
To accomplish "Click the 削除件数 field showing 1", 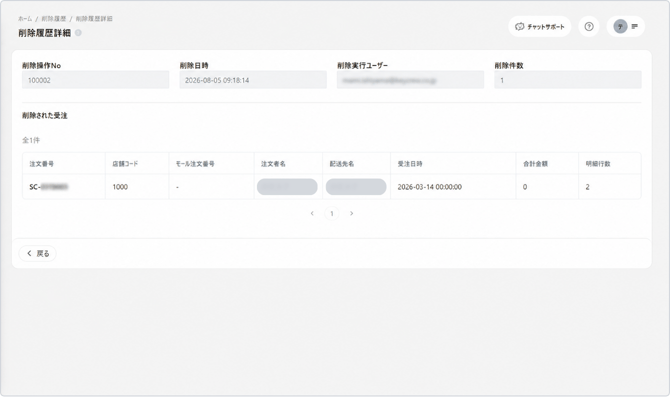I will pyautogui.click(x=568, y=80).
